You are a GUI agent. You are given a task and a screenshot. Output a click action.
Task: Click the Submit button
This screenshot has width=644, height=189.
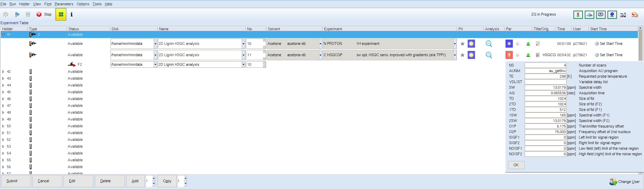click(x=16, y=181)
